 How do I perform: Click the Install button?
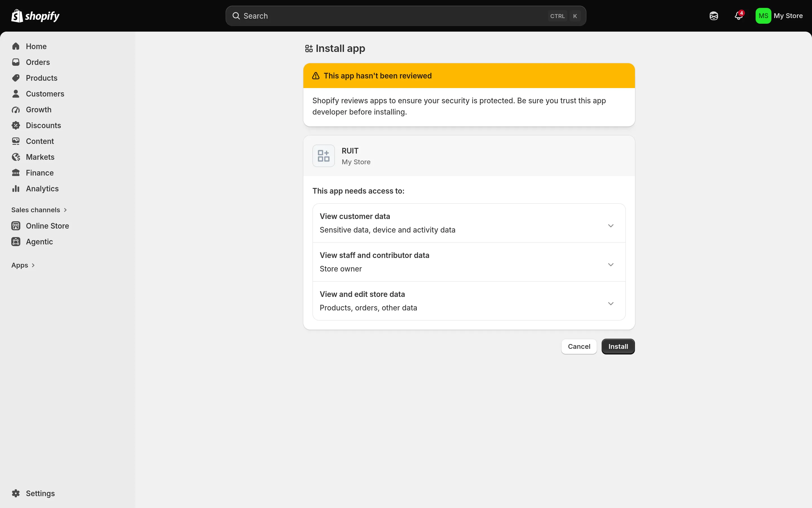pyautogui.click(x=618, y=346)
